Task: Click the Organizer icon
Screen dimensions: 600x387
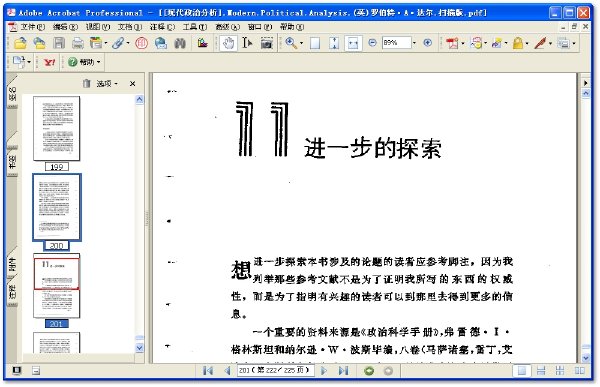Action: (96, 43)
